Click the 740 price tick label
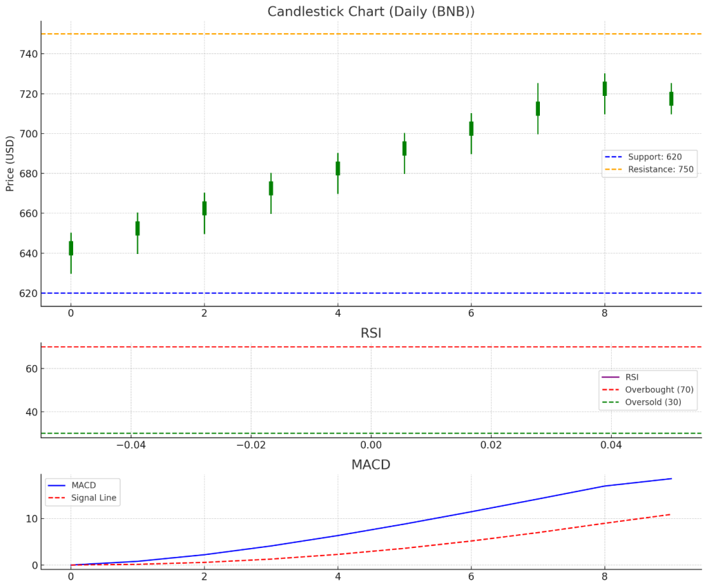This screenshot has width=707, height=588. coord(28,54)
